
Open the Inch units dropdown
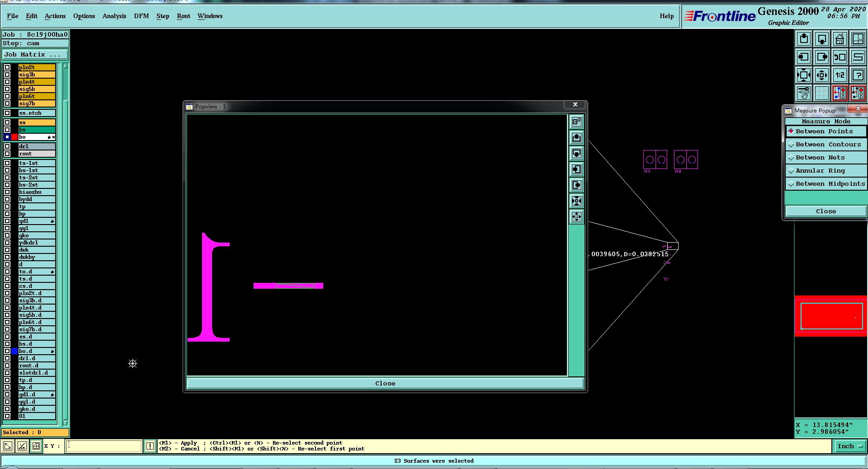(x=850, y=446)
